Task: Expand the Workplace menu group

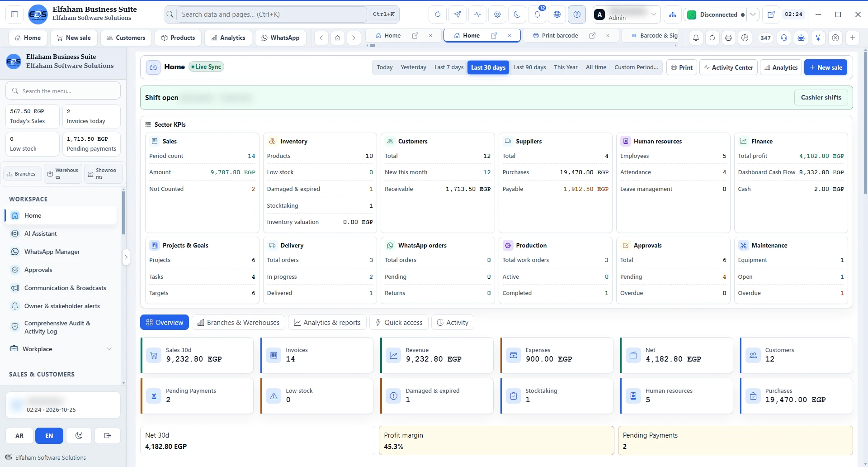Action: click(61, 349)
